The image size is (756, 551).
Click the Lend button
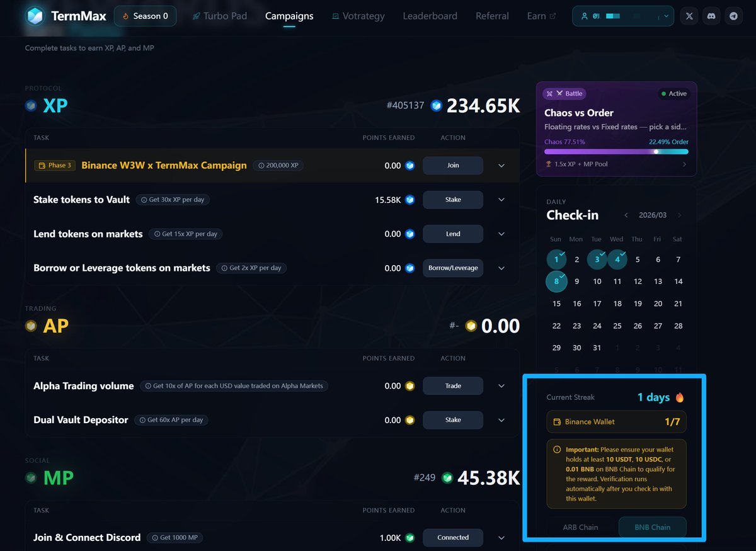[x=453, y=234]
